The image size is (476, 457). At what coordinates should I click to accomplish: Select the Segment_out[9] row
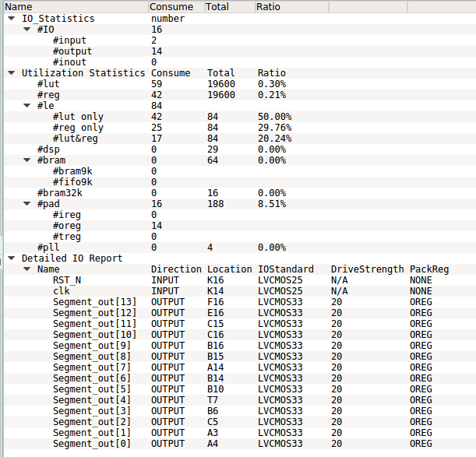pyautogui.click(x=240, y=346)
